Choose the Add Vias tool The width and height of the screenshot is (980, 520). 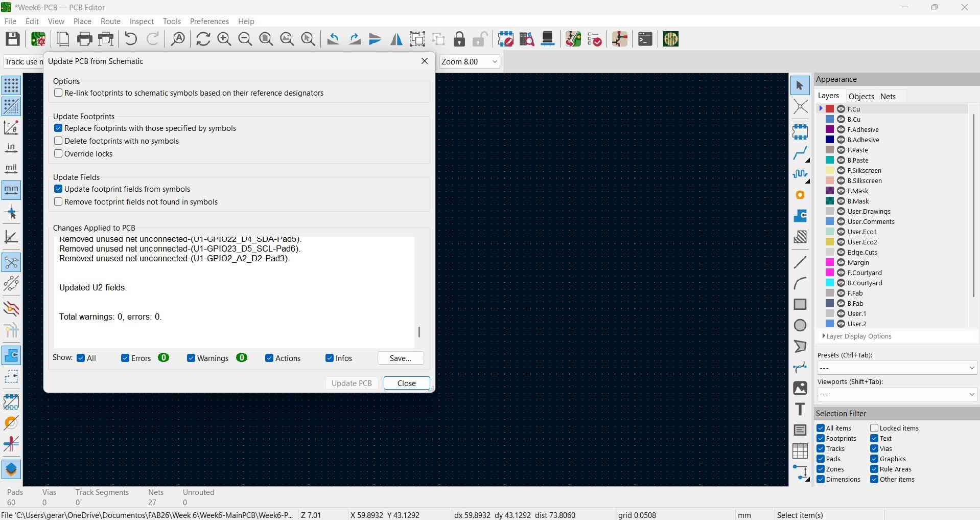tap(800, 195)
